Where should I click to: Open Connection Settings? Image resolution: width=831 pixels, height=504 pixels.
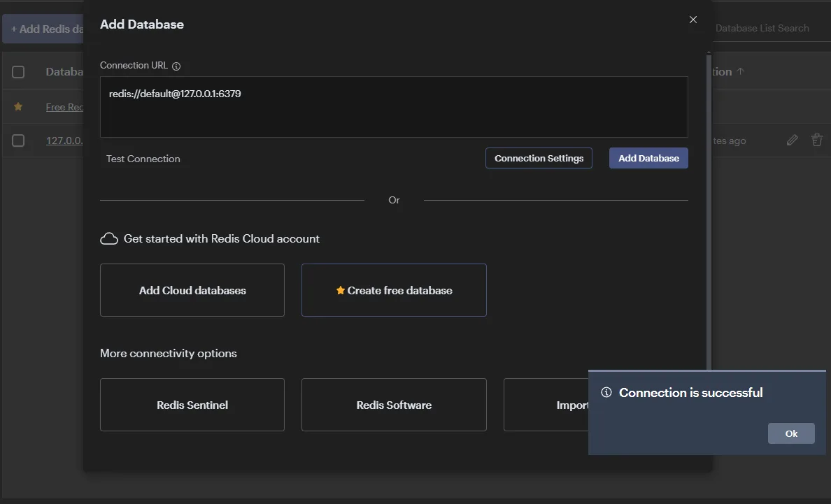pos(539,158)
